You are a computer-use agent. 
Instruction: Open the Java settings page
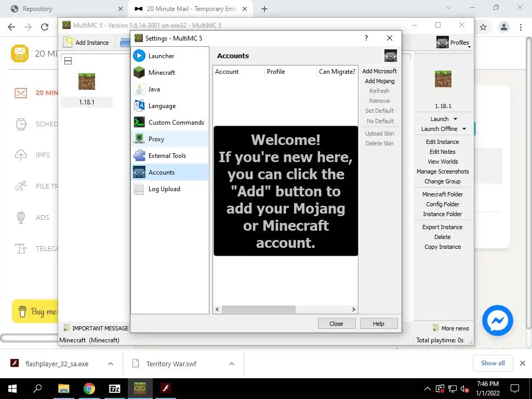(170, 89)
